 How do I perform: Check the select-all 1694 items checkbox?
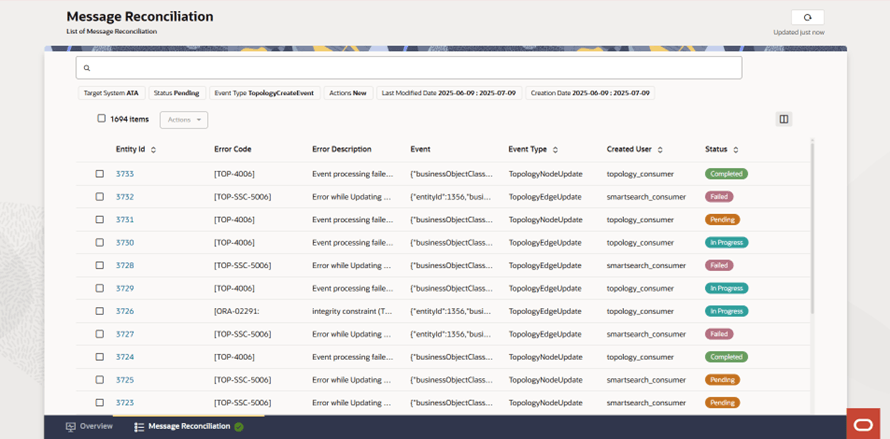click(101, 119)
